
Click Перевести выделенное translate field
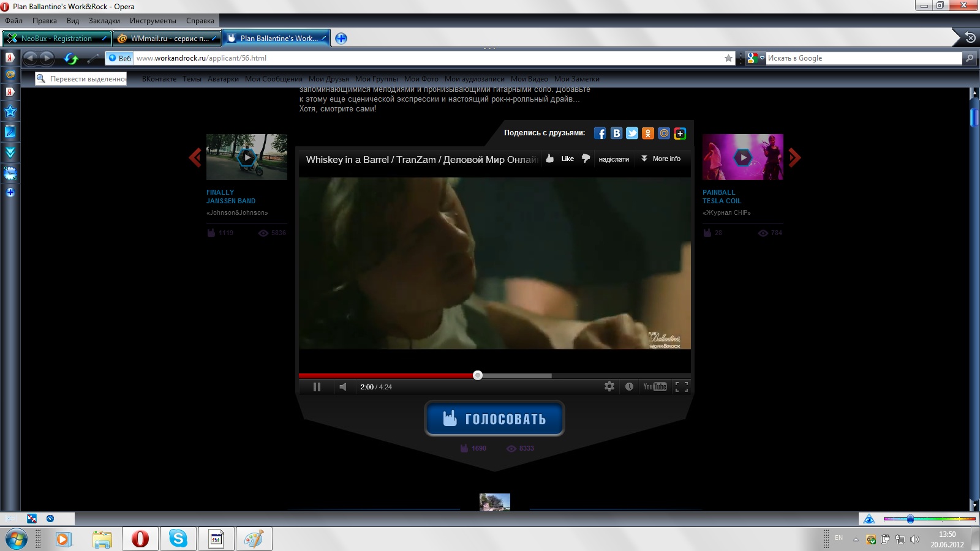tap(81, 78)
